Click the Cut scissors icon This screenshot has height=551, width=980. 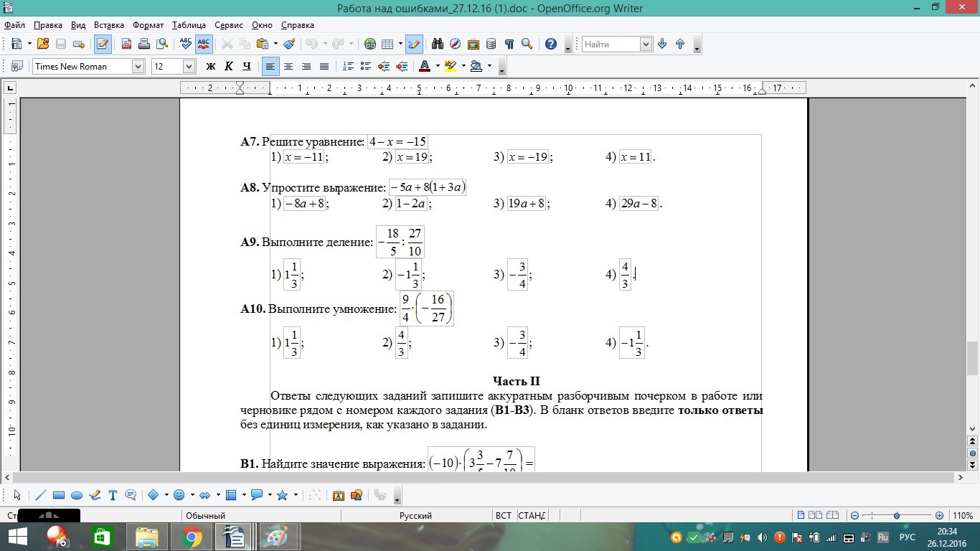point(227,44)
